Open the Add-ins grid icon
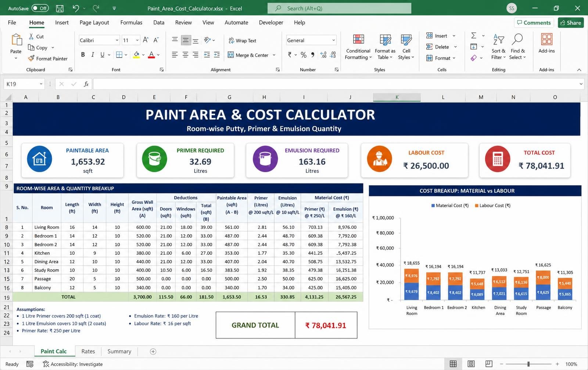 tap(546, 39)
